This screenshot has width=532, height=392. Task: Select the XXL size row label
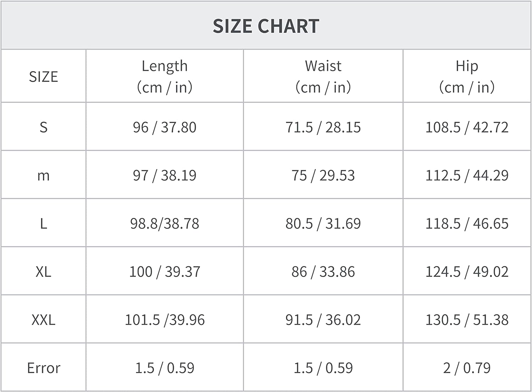43,320
